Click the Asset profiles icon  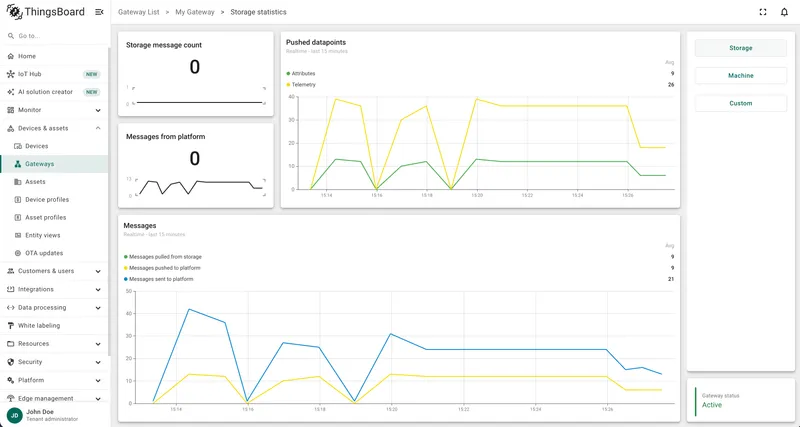18,218
